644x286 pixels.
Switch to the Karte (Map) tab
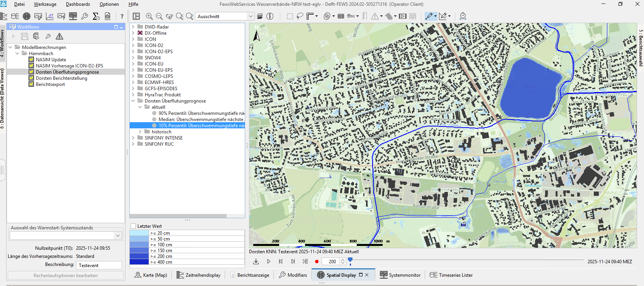click(x=151, y=275)
